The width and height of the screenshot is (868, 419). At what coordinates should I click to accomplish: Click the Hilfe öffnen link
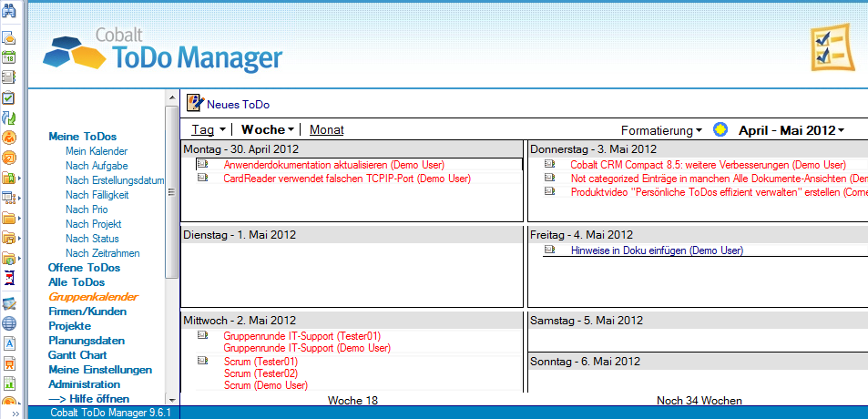pos(88,399)
